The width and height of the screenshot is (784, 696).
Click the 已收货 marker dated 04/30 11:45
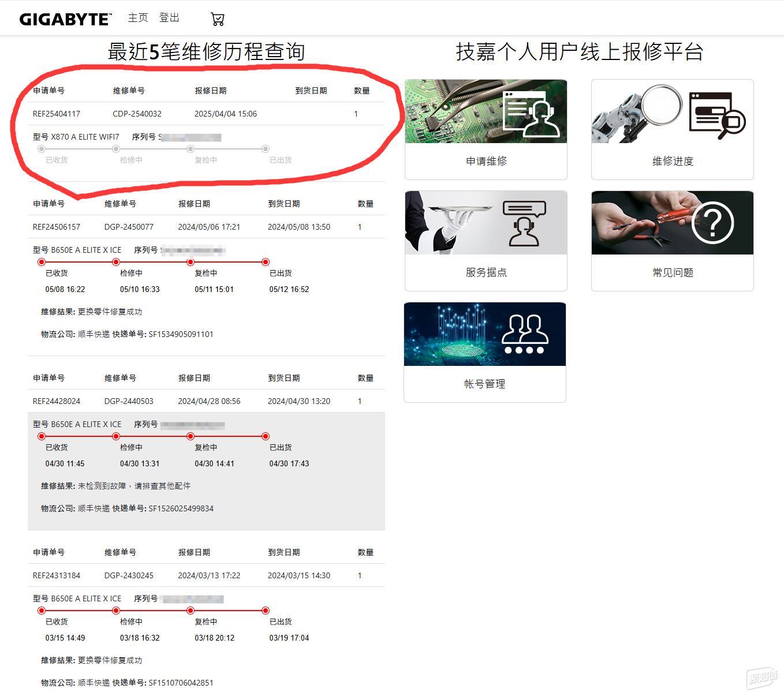(42, 436)
